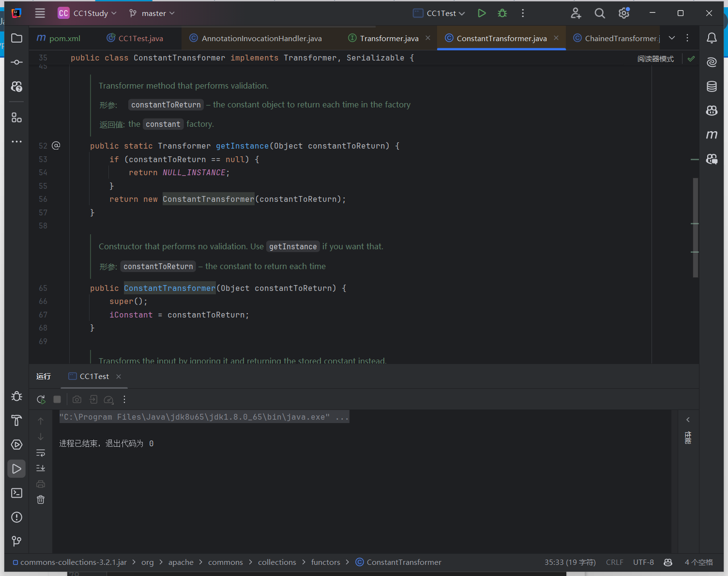Open AI assistant spiral icon
Viewport: 728px width, 576px height.
pos(712,62)
